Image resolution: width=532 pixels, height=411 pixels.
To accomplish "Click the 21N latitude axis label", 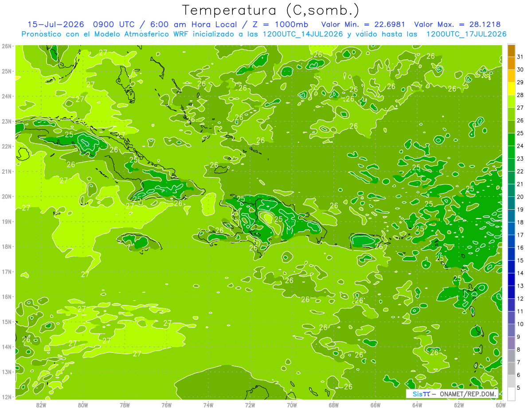I will click(6, 171).
